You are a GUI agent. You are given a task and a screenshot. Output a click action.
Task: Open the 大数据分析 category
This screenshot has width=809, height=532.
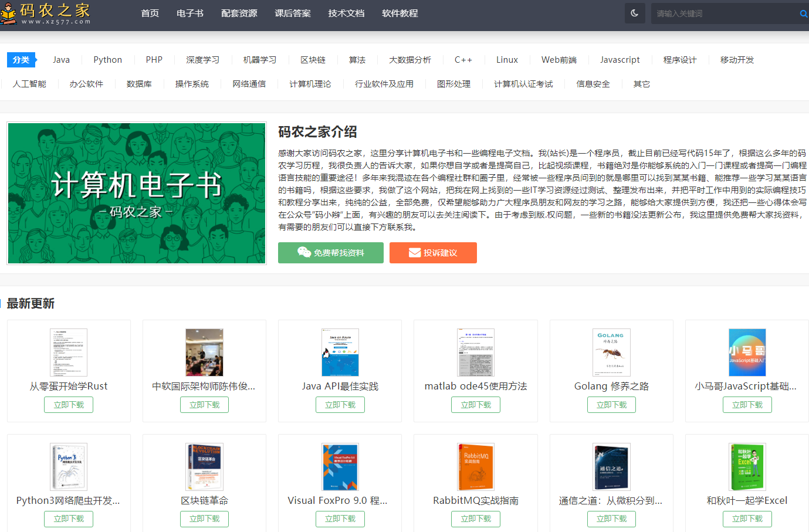[410, 60]
